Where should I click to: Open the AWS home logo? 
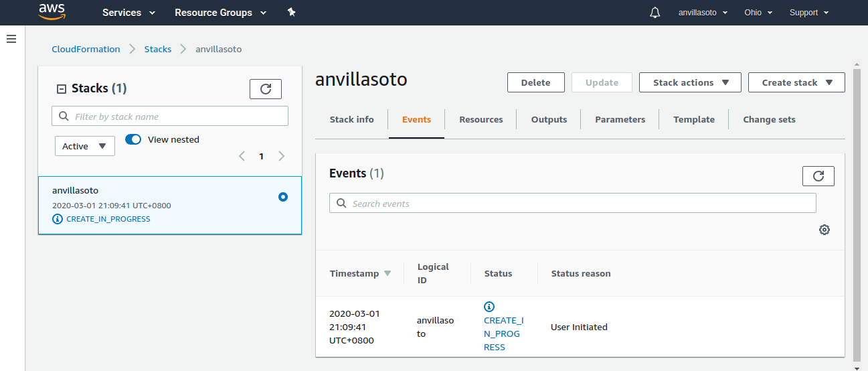[x=52, y=12]
